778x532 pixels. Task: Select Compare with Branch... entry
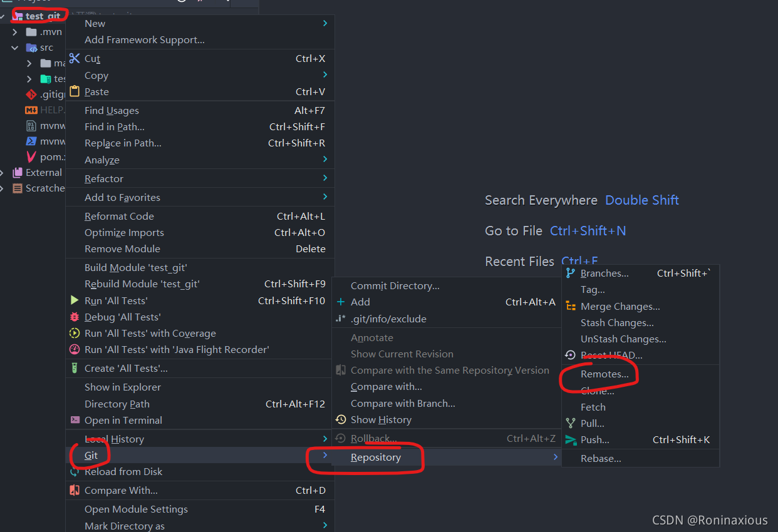[x=446, y=403]
